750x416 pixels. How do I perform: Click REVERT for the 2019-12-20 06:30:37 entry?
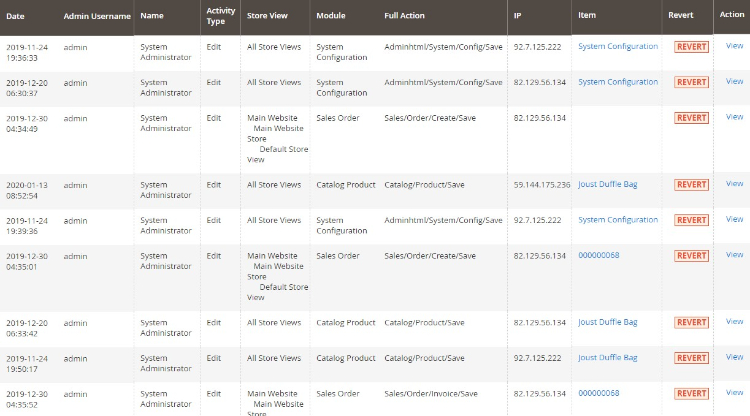tap(691, 83)
